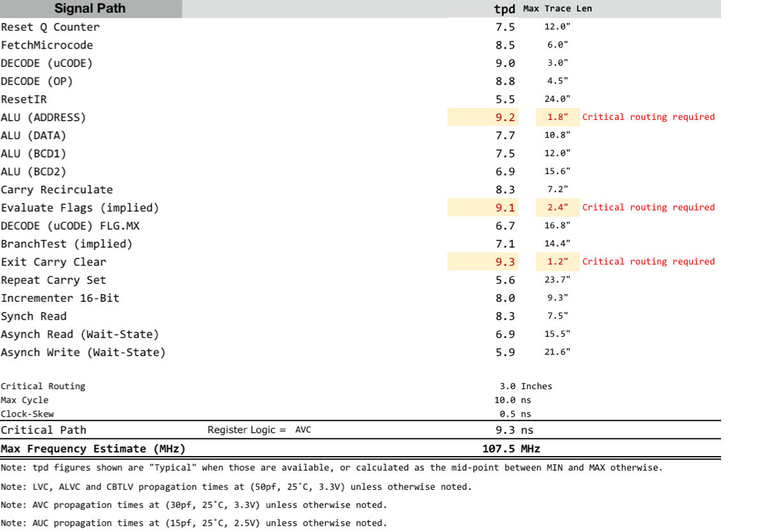Select the Max Trace Len header
762x532 pixels.
coord(557,9)
